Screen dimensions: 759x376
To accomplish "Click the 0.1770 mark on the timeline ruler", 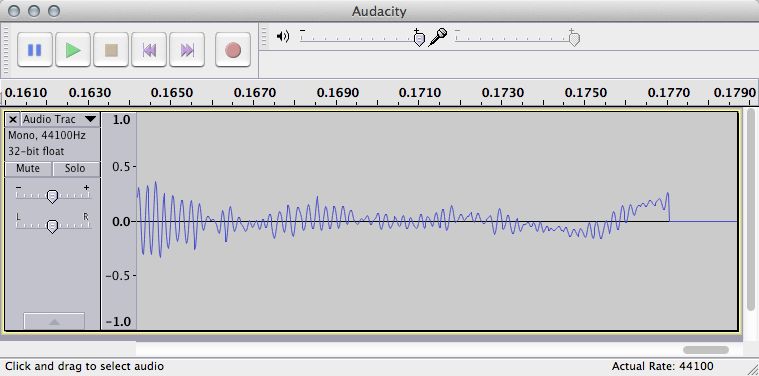I will [x=668, y=92].
